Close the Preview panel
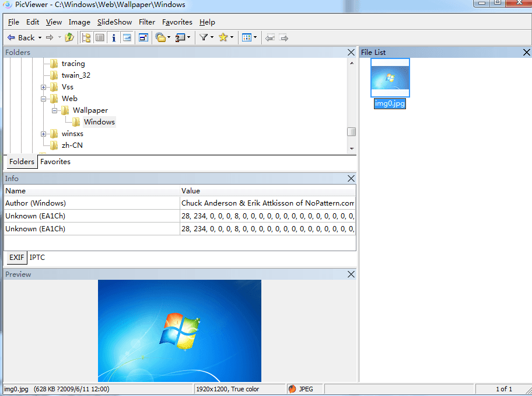Screen dimensions: 532x396 pos(351,274)
